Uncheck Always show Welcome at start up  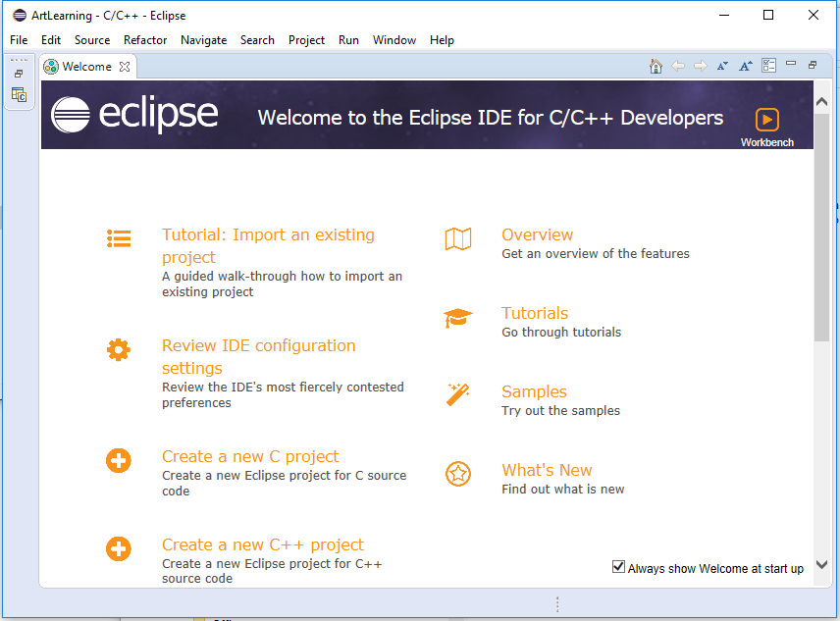pyautogui.click(x=618, y=566)
